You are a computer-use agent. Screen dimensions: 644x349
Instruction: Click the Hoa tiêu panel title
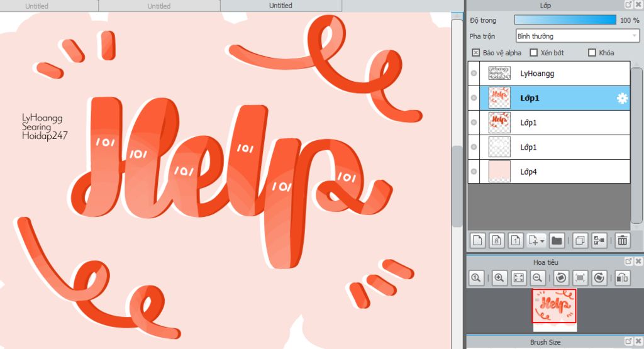[545, 262]
